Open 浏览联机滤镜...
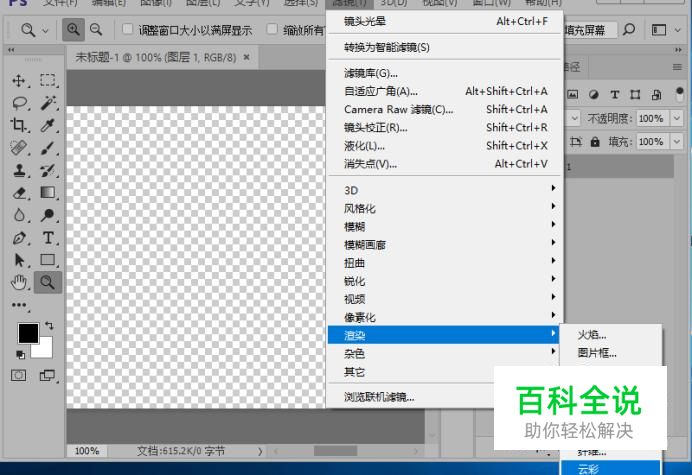The image size is (692, 475). coord(410,397)
